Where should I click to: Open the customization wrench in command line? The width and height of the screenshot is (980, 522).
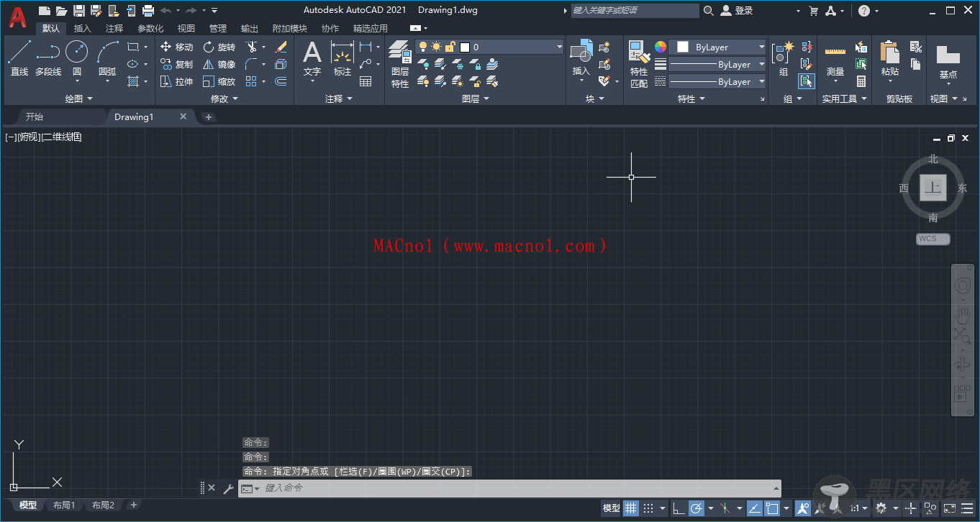pos(228,488)
